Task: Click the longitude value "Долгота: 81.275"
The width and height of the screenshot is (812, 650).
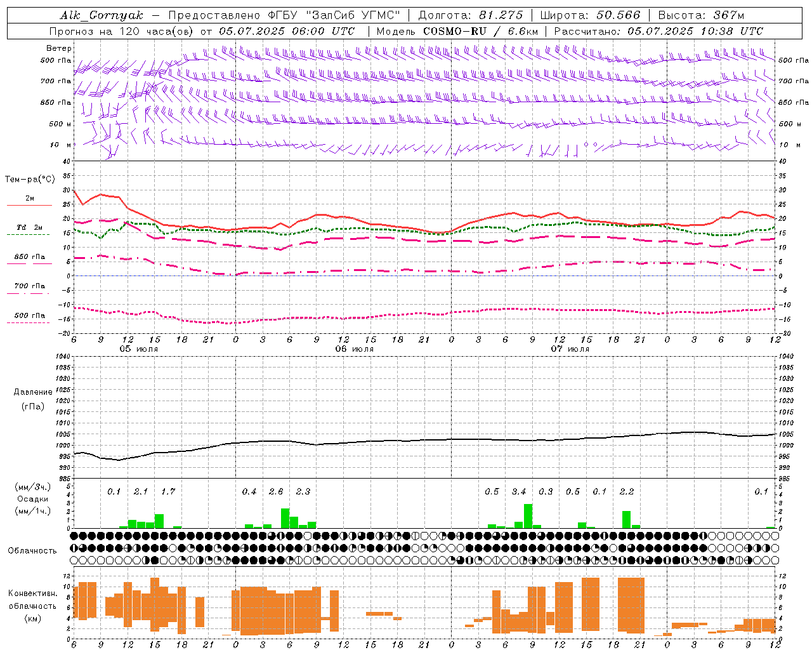Action: click(471, 15)
